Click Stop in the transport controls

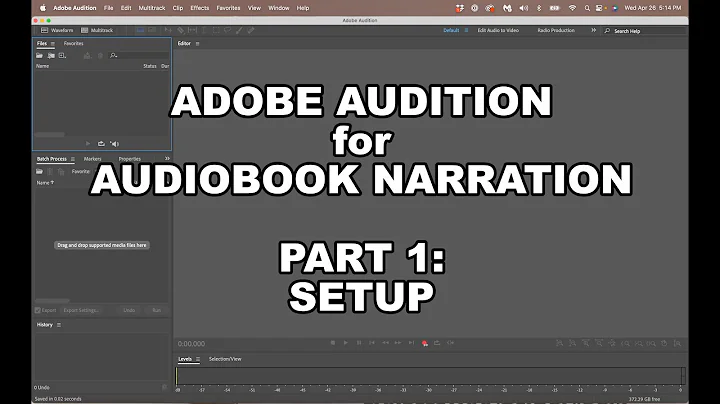(x=333, y=343)
